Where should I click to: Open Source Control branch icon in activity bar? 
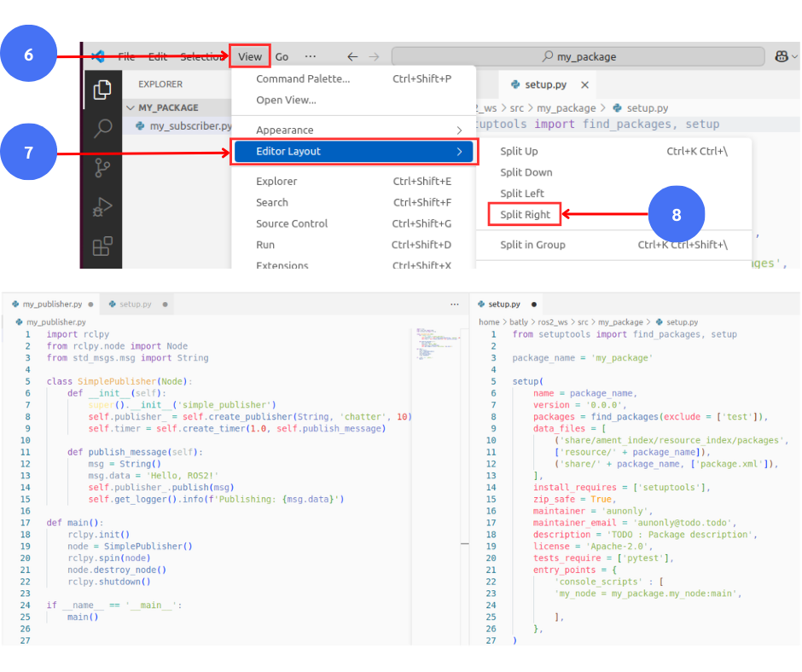pyautogui.click(x=102, y=168)
